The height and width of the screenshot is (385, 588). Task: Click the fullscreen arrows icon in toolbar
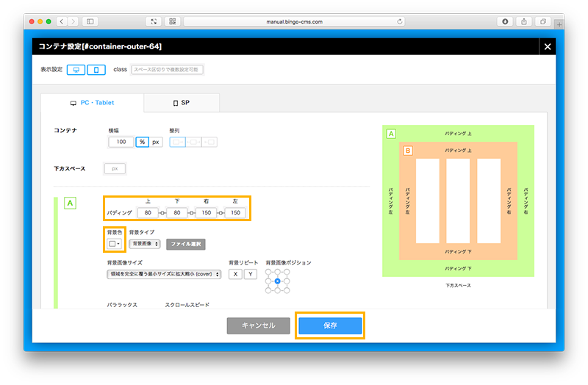coord(154,21)
